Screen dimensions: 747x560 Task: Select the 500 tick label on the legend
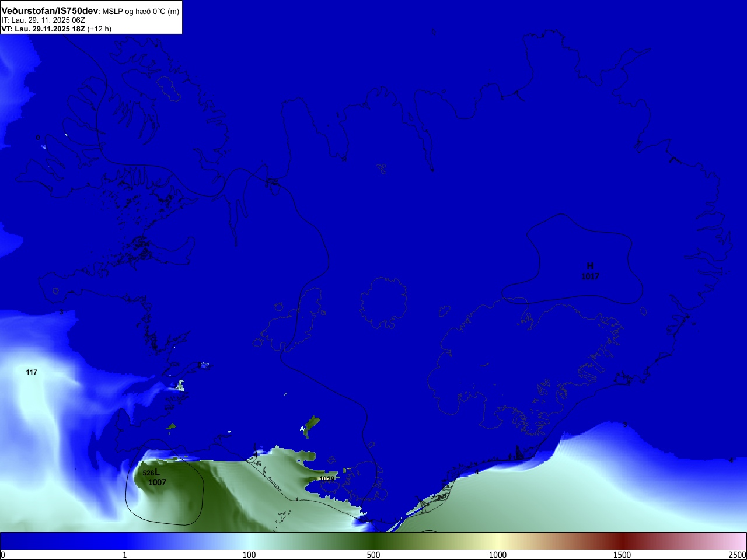pyautogui.click(x=373, y=555)
